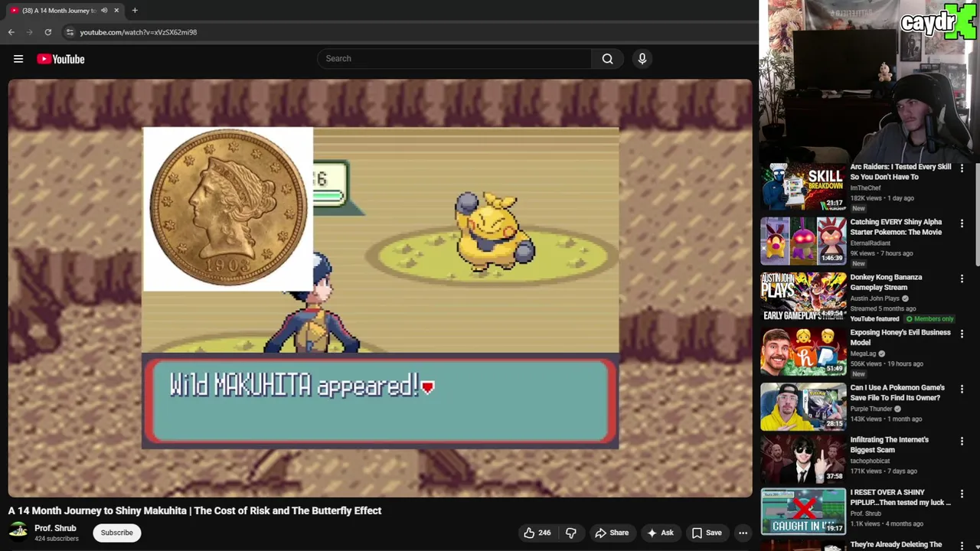
Task: Open more actions ellipsis under video
Action: point(743,533)
